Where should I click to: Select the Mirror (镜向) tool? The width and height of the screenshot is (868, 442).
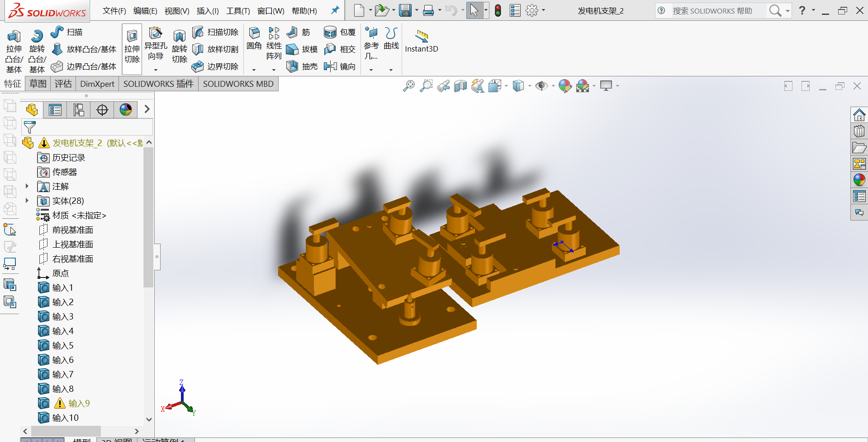[x=340, y=66]
